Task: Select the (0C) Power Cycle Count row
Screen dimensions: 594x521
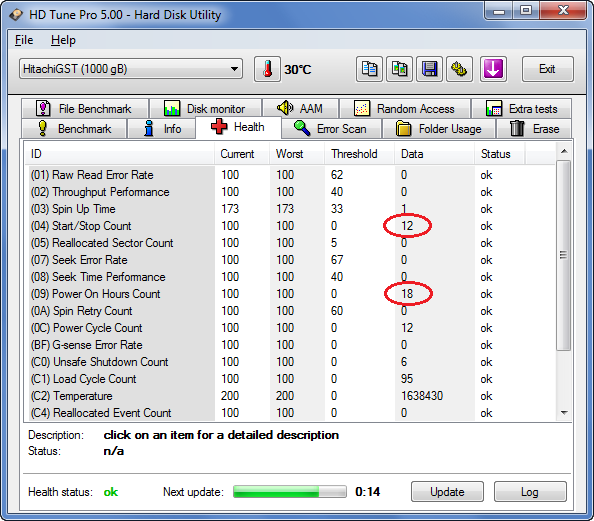Action: point(290,328)
